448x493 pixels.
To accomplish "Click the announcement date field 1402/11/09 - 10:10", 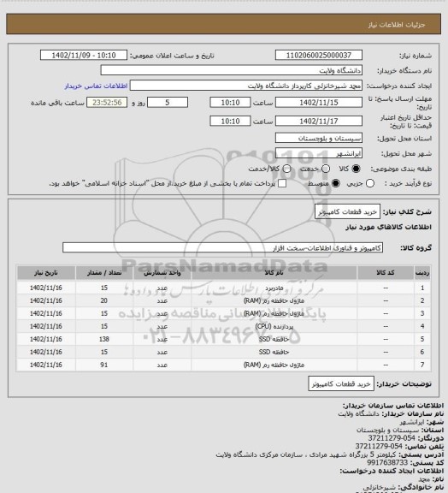I will pyautogui.click(x=84, y=56).
